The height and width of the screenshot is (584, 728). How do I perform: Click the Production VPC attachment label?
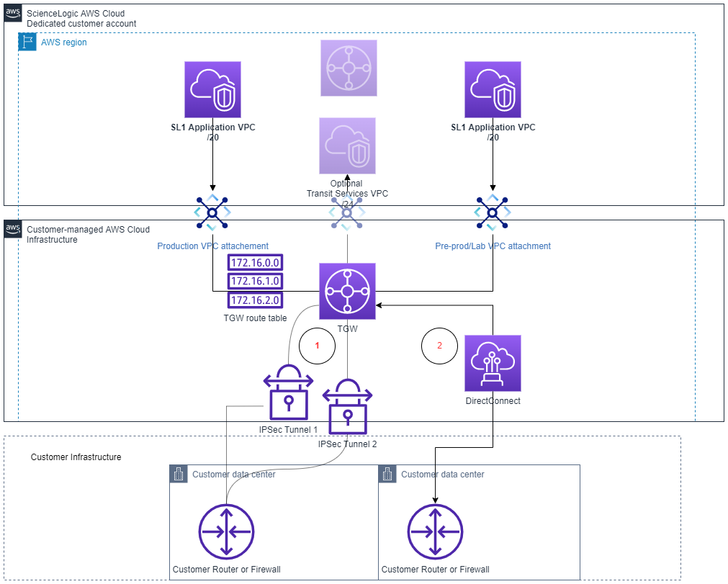coord(212,246)
